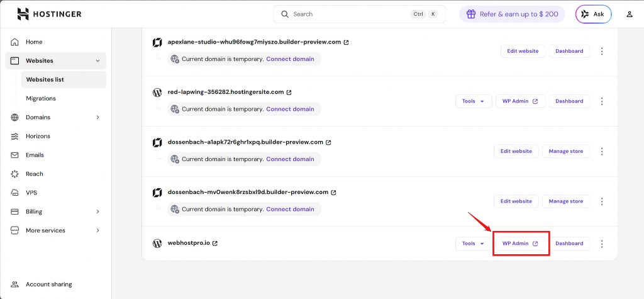Focus the Search input field

point(359,14)
